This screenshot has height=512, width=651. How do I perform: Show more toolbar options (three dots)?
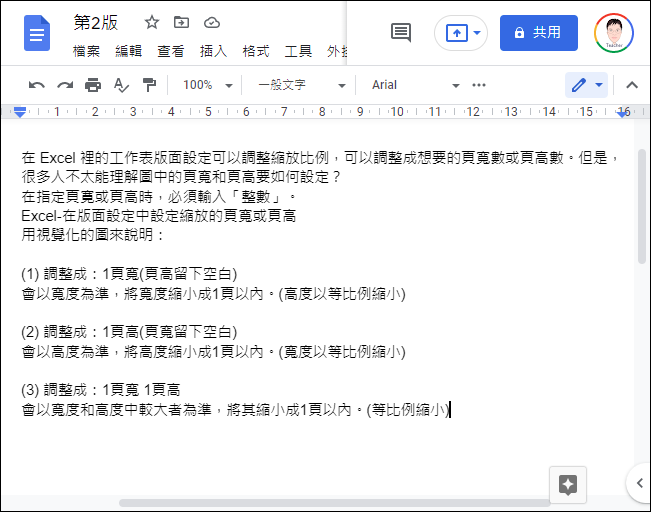point(479,85)
